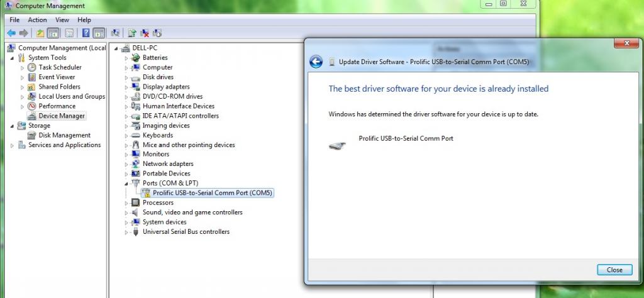Click the Keyboards category icon
This screenshot has height=298, width=644.
tap(136, 135)
